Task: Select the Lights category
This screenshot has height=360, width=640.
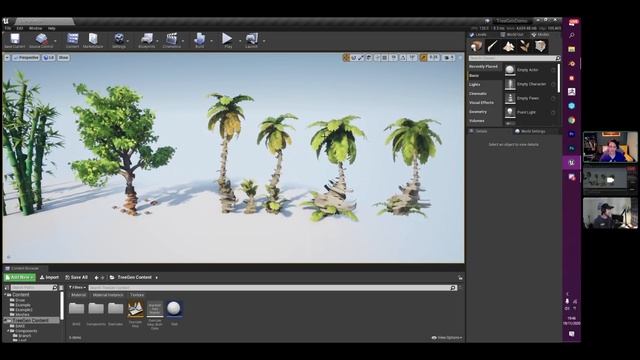Action: [x=475, y=84]
